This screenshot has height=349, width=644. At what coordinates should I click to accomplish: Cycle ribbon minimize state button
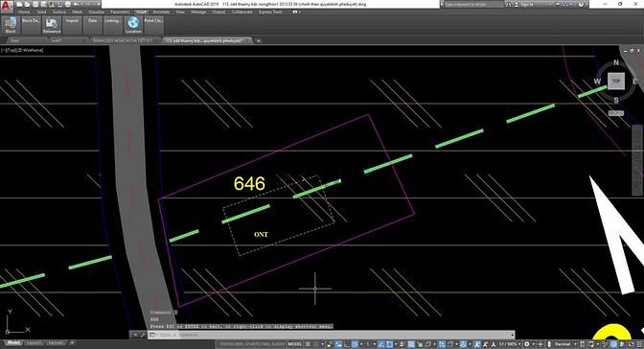295,12
